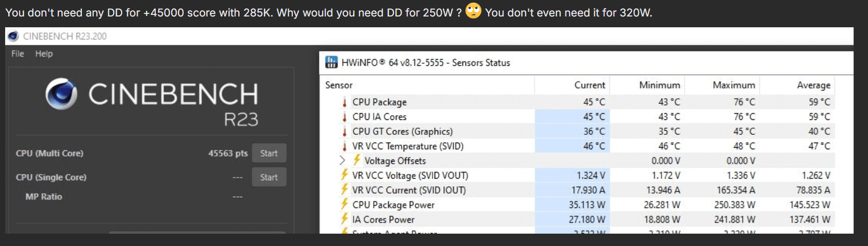The image size is (868, 246).
Task: Click the Current column header
Action: pyautogui.click(x=590, y=85)
